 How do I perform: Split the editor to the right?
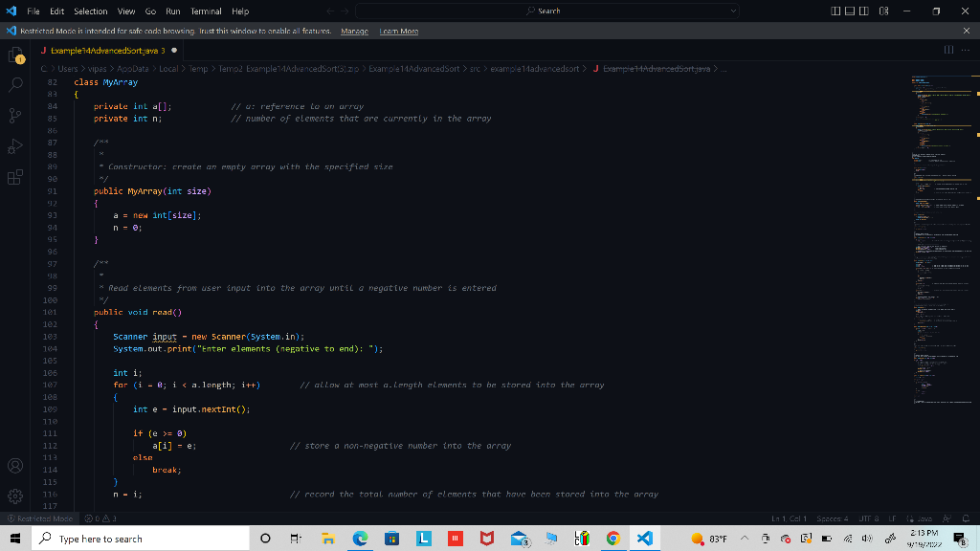point(948,50)
